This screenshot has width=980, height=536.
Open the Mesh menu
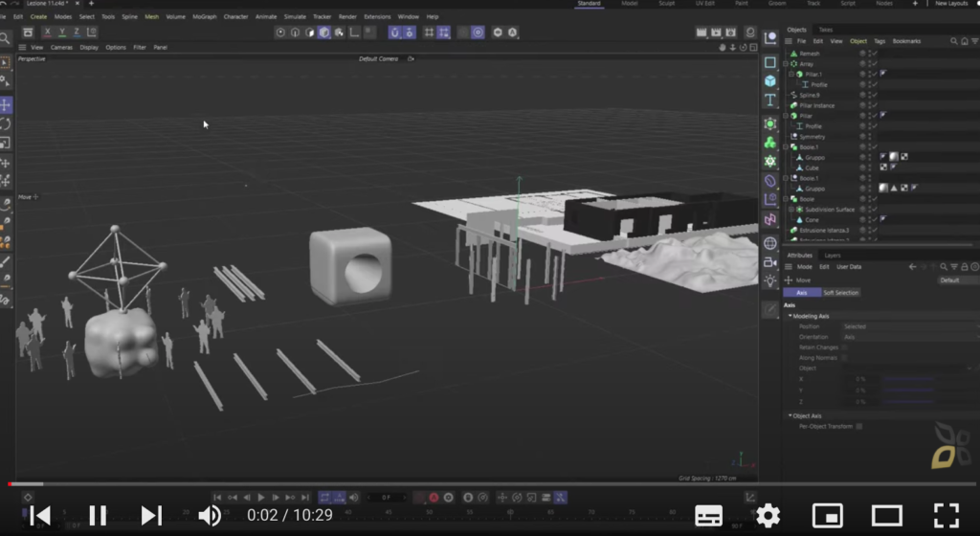[152, 17]
